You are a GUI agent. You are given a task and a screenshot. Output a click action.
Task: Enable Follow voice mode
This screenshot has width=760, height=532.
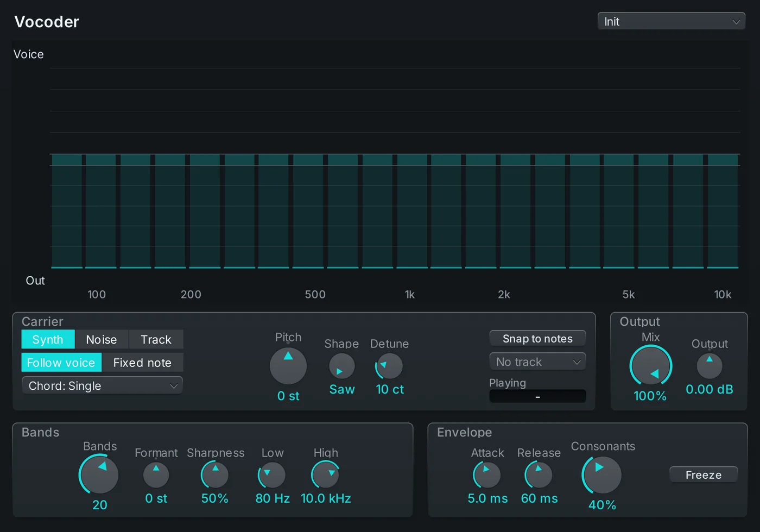(61, 363)
